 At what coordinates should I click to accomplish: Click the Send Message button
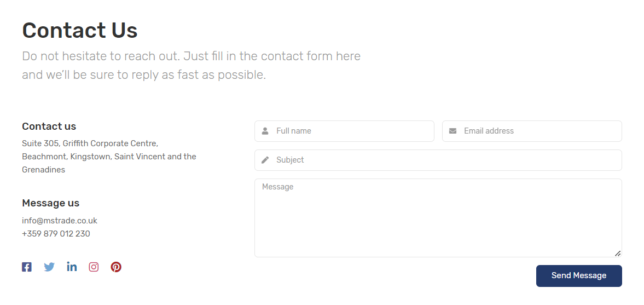point(578,276)
